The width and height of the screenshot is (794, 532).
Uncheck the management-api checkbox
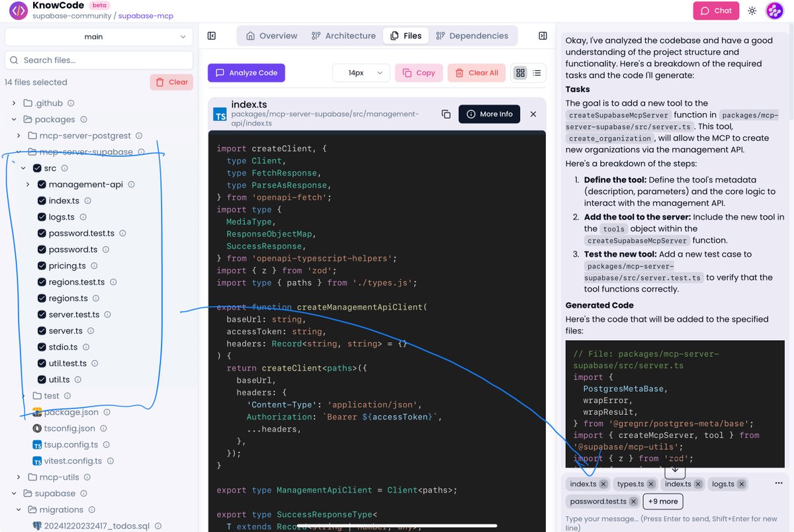[x=42, y=185]
